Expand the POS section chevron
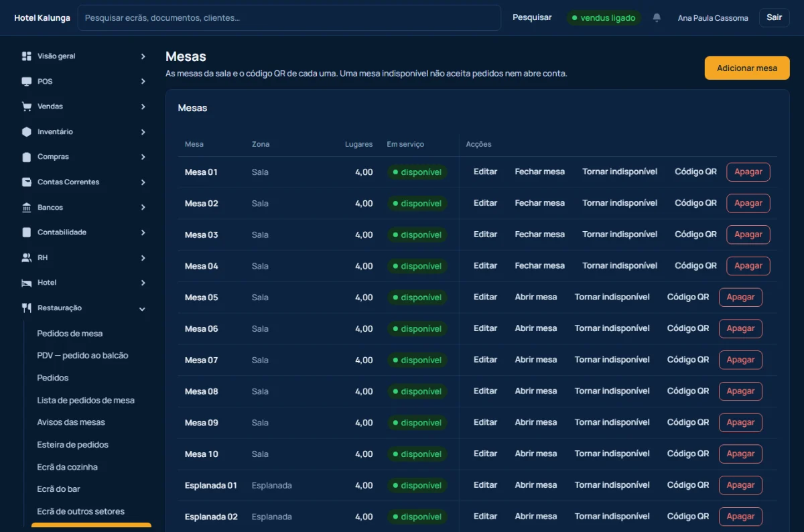This screenshot has width=804, height=532. (x=143, y=82)
